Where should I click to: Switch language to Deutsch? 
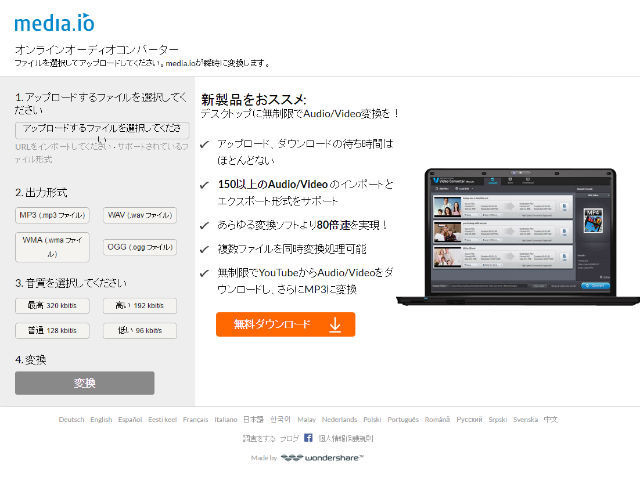pyautogui.click(x=71, y=420)
